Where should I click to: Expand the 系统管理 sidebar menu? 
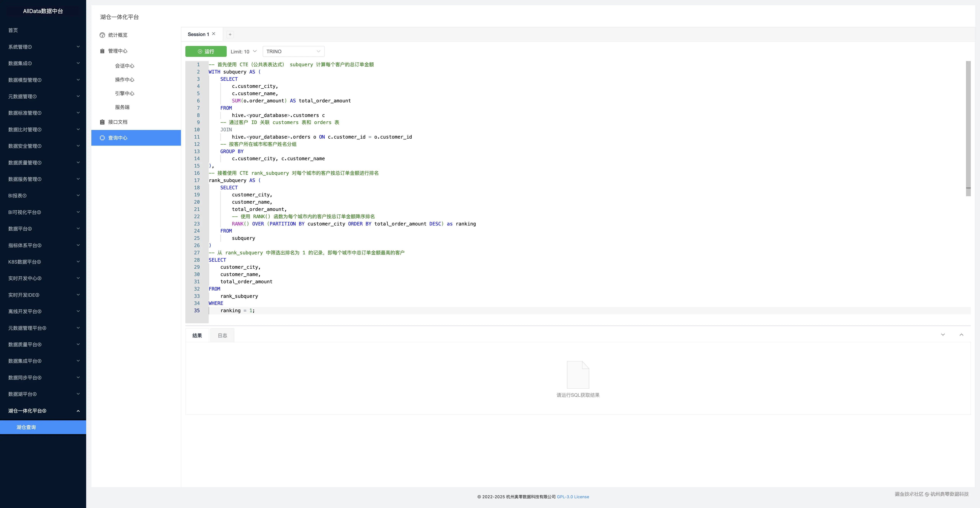(43, 47)
